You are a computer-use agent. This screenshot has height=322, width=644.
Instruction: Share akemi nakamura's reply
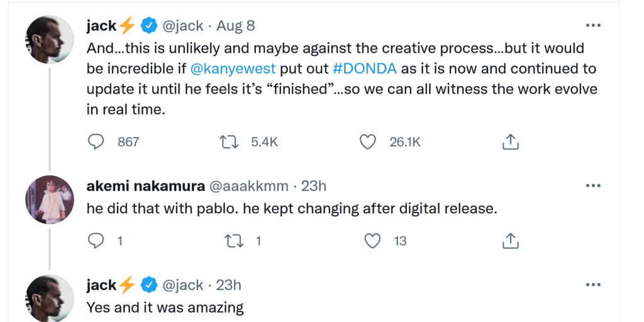pyautogui.click(x=511, y=240)
